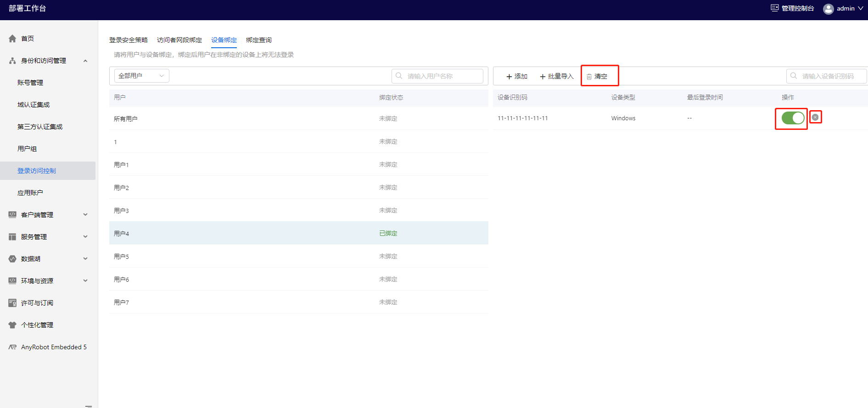Expand the 环境与资源 chevron

click(85, 280)
